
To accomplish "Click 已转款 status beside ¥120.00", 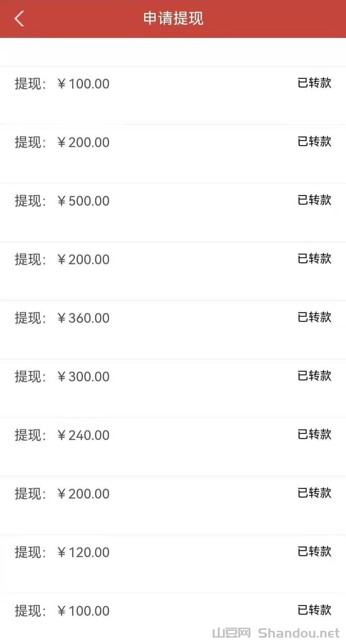I will [314, 551].
